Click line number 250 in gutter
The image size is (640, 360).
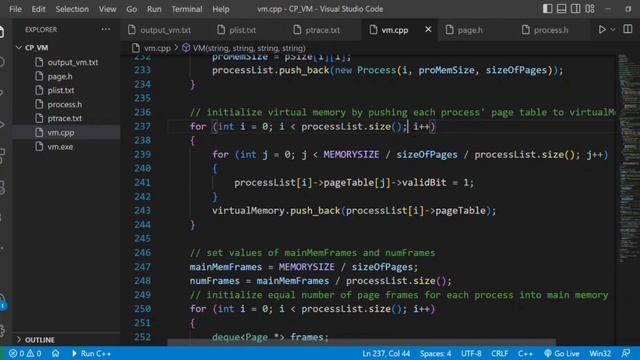coord(142,309)
